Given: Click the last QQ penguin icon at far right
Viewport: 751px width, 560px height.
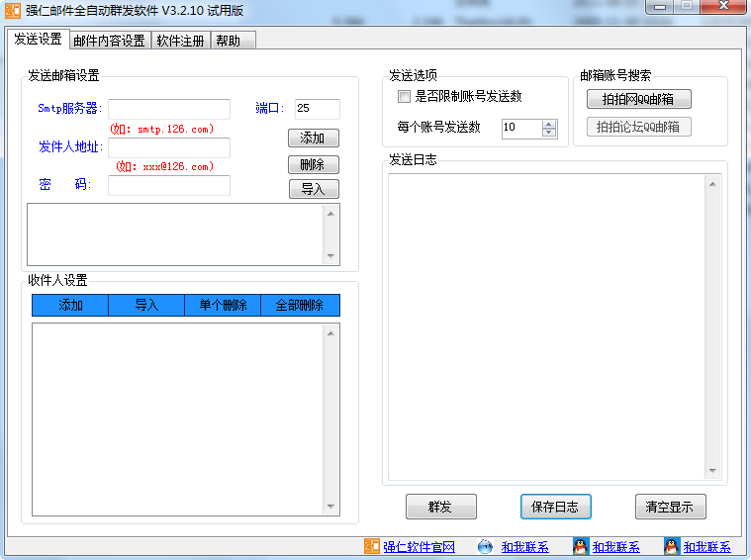Looking at the screenshot, I should 672,546.
